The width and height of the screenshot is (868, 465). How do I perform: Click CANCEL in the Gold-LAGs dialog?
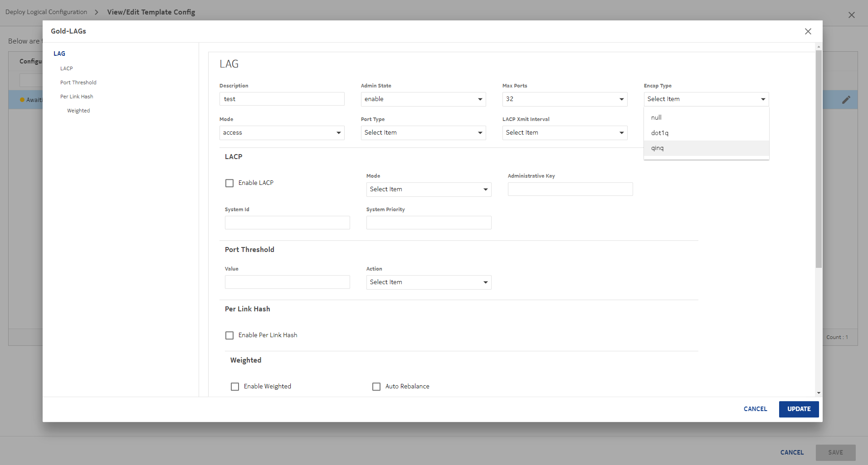click(755, 409)
